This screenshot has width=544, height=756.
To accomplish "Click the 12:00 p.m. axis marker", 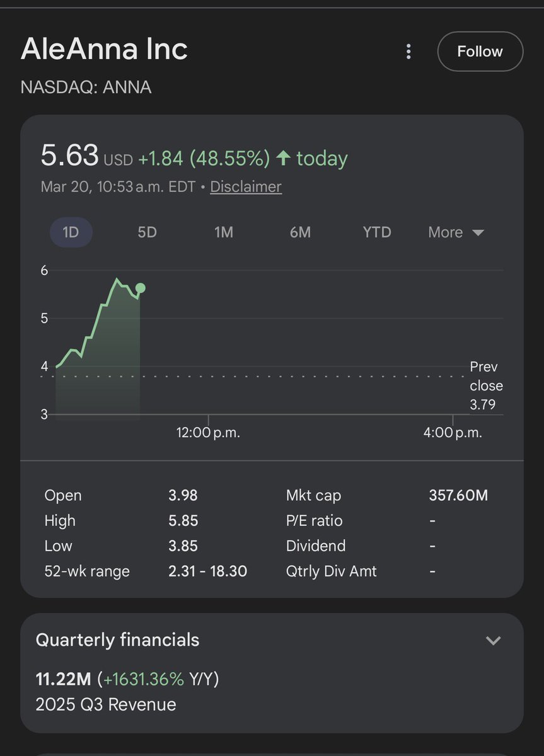I will pyautogui.click(x=208, y=433).
